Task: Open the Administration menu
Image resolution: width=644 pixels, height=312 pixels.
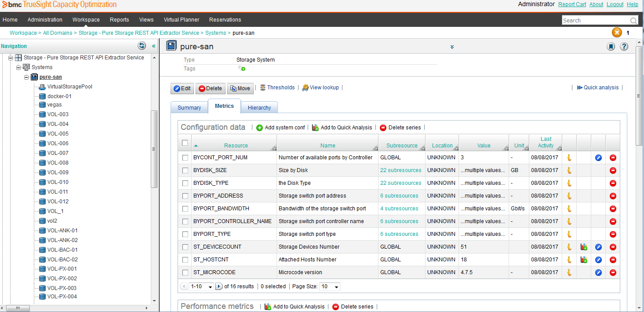Action: point(45,20)
